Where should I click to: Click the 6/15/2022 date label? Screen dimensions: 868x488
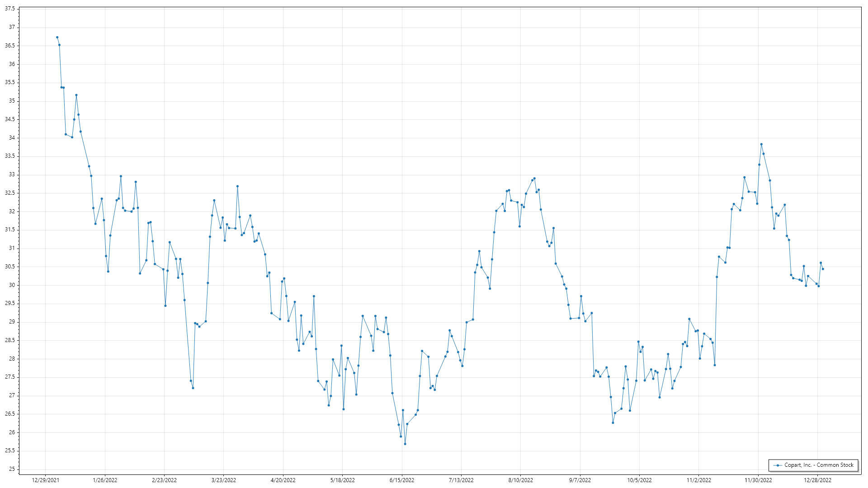pyautogui.click(x=402, y=480)
